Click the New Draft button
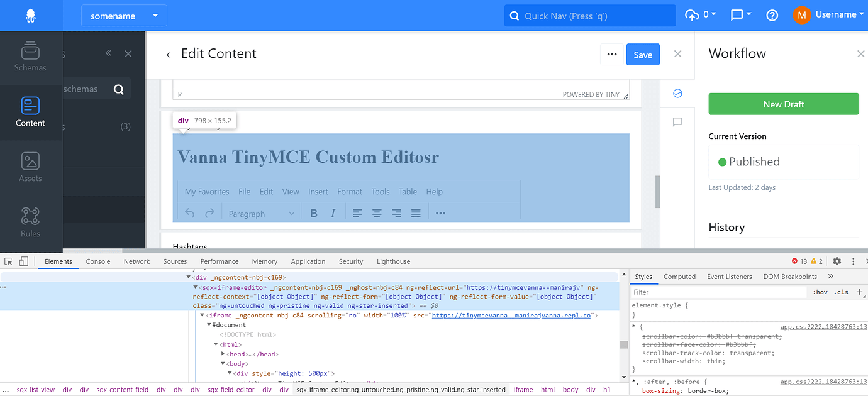The height and width of the screenshot is (396, 868). click(x=784, y=104)
